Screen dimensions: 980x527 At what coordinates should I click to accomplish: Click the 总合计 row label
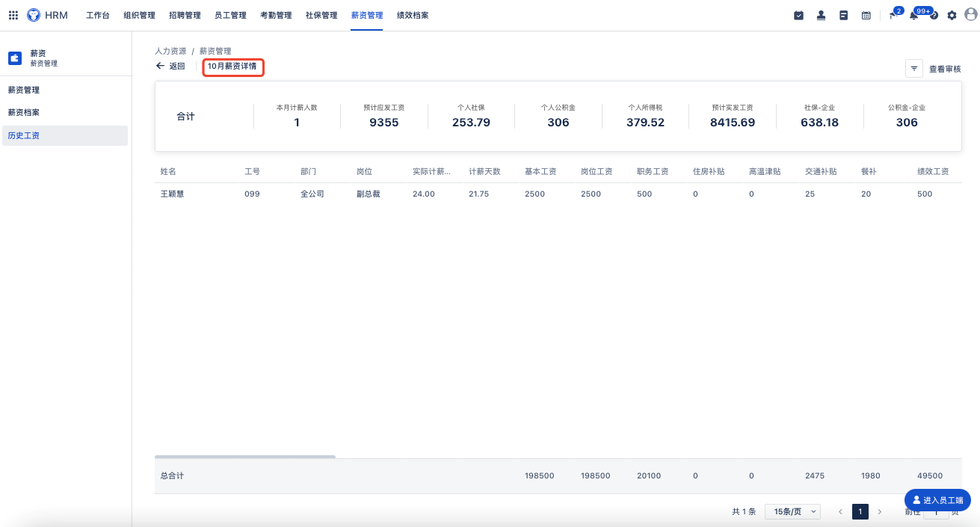[x=172, y=475]
